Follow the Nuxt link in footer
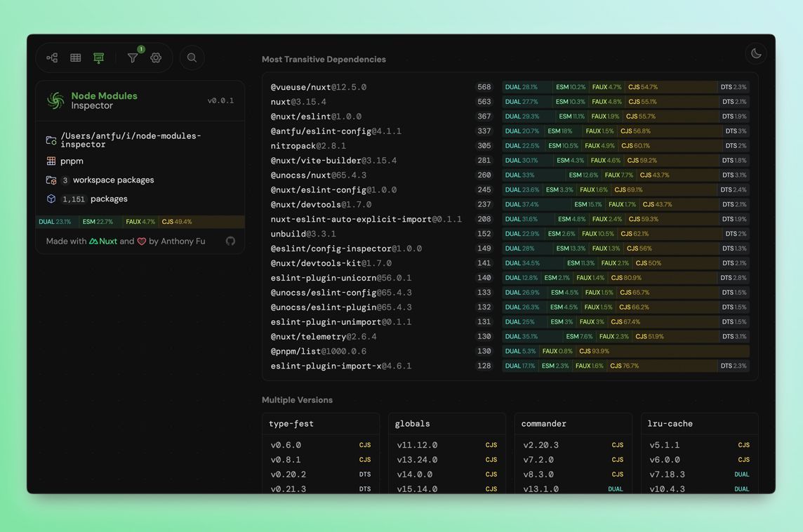The width and height of the screenshot is (803, 532). 103,241
